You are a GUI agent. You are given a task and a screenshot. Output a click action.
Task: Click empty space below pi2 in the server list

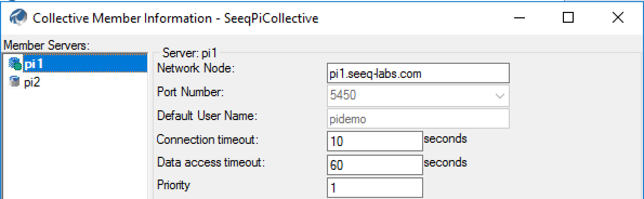point(75,144)
